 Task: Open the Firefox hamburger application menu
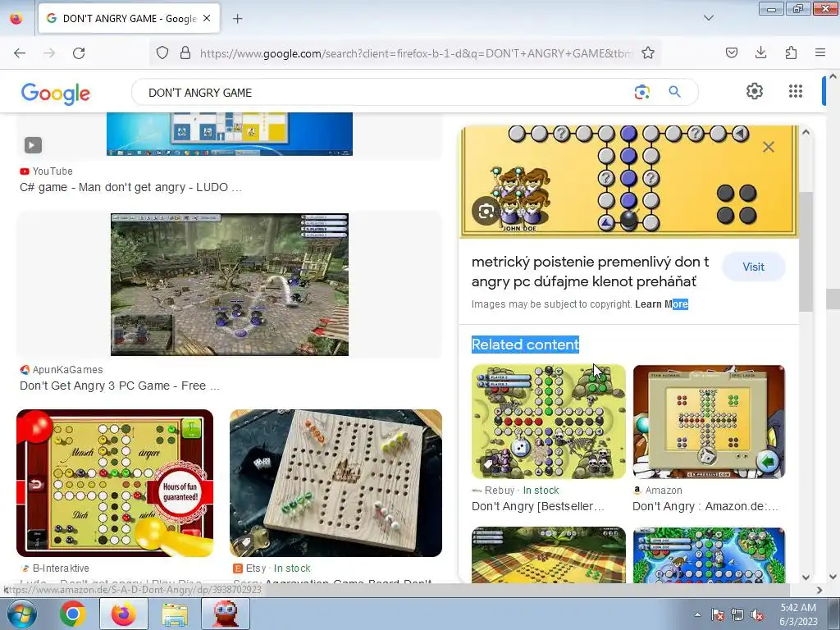click(x=820, y=52)
